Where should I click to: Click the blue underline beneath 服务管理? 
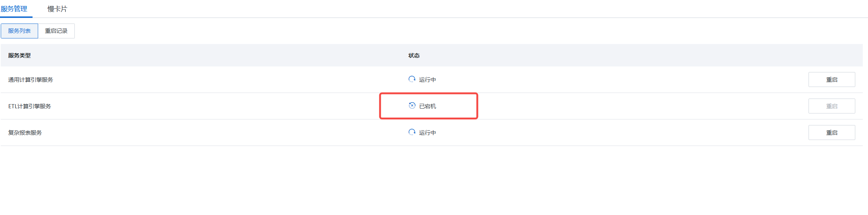click(x=16, y=17)
